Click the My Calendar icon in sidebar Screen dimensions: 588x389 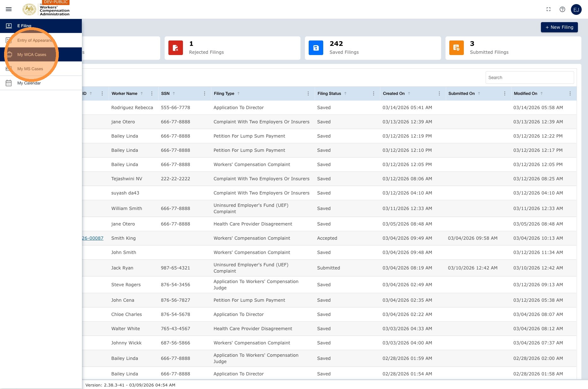[9, 83]
